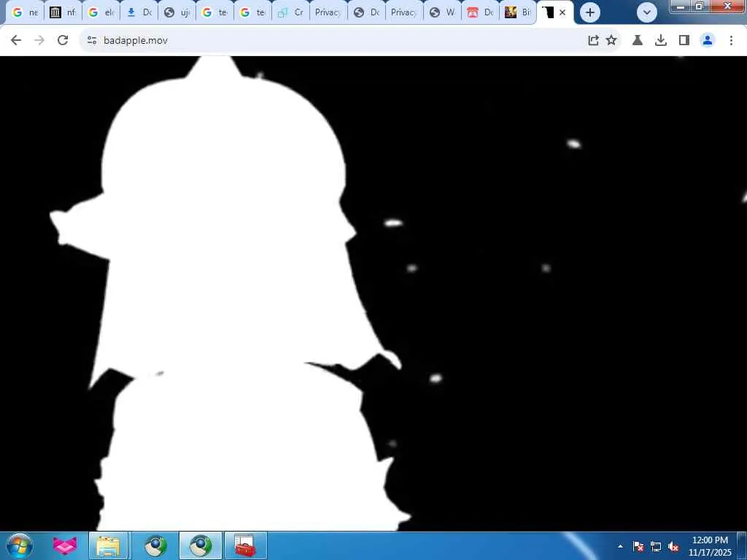Open a new tab with plus button
Image resolution: width=747 pixels, height=560 pixels.
point(589,12)
